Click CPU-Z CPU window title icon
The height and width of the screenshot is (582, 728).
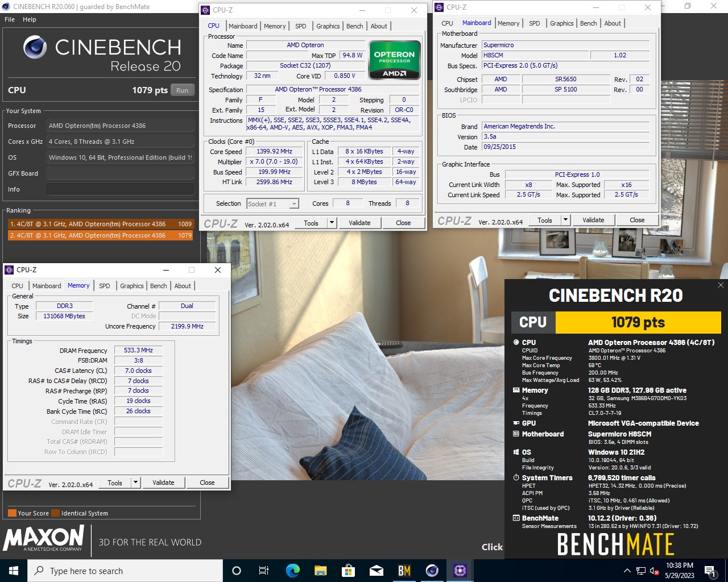click(x=205, y=10)
